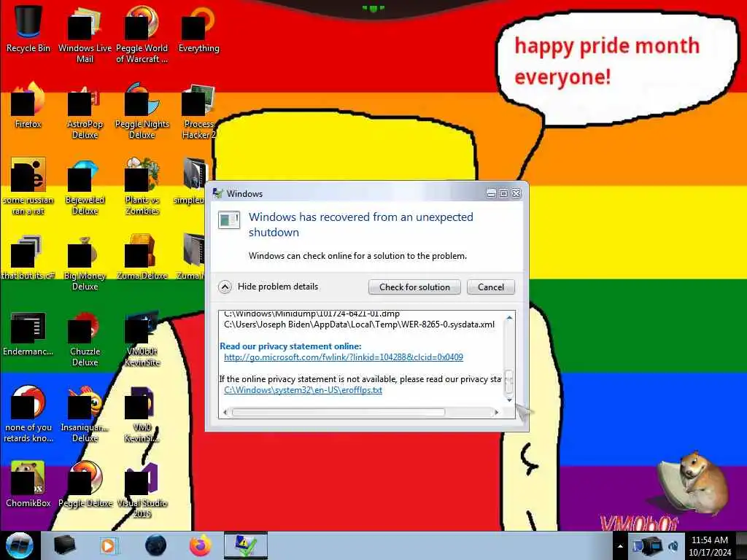Open Plants vs Zombies shortcut

[142, 187]
